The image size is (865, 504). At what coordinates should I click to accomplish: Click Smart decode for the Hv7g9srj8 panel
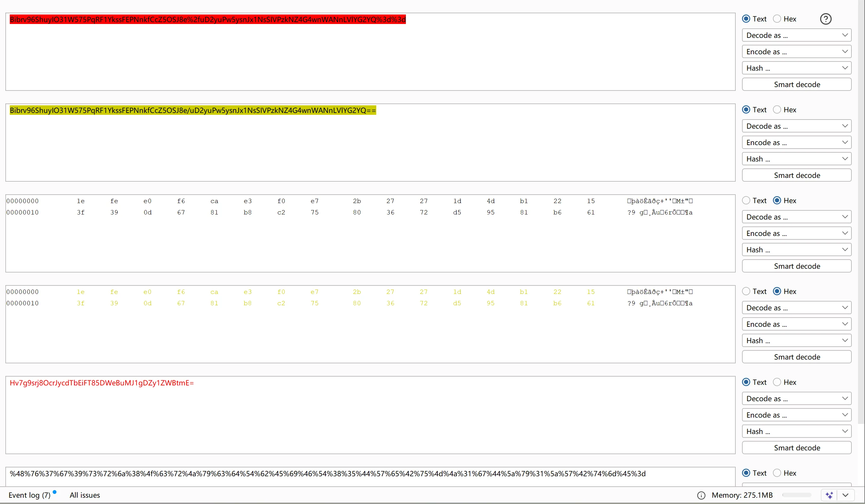click(796, 448)
